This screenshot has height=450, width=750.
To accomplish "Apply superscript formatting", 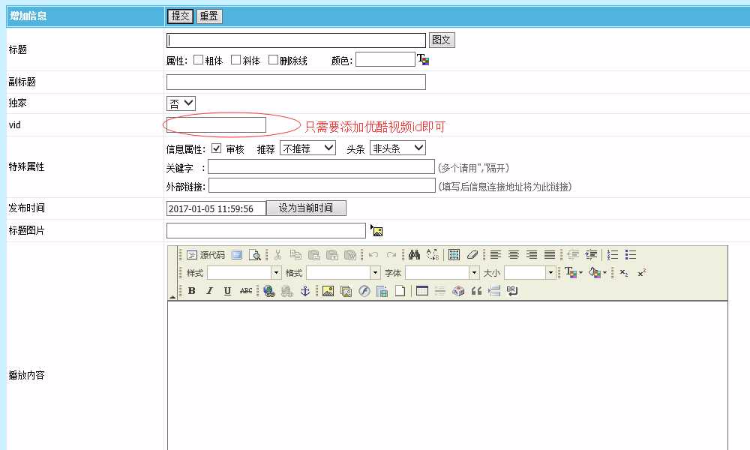I will coord(641,273).
